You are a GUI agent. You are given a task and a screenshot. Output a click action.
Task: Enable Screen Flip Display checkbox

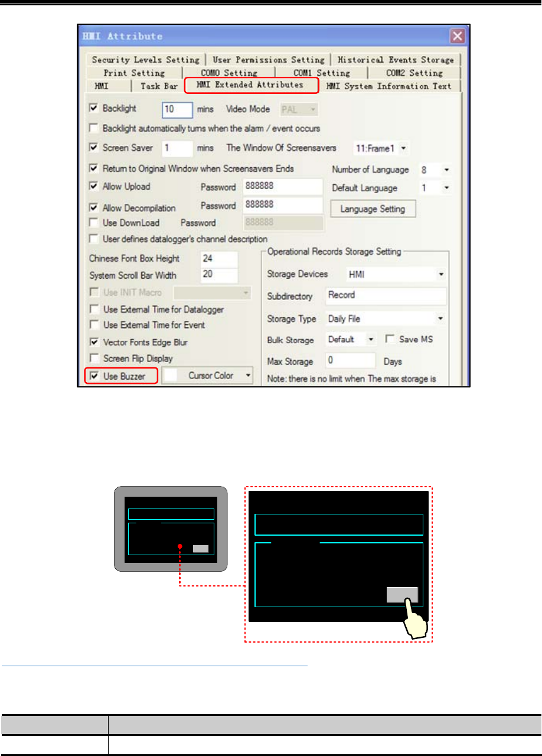93,359
